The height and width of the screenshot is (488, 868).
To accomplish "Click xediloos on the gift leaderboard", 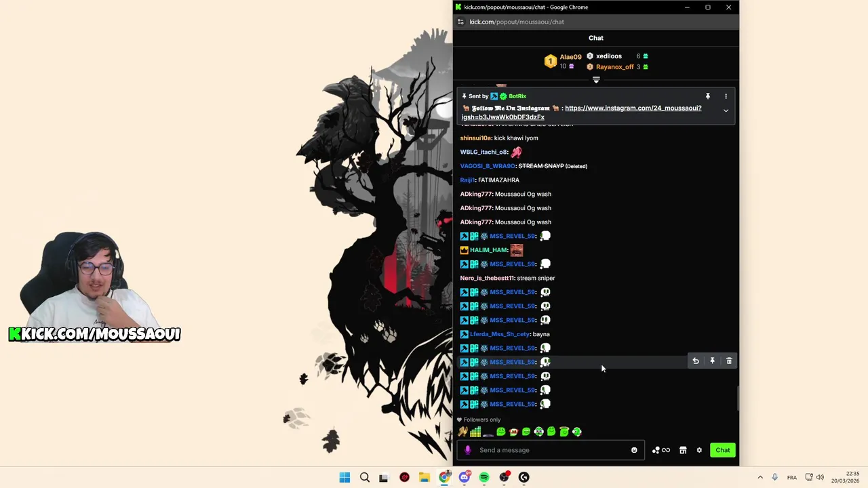I will pos(609,56).
